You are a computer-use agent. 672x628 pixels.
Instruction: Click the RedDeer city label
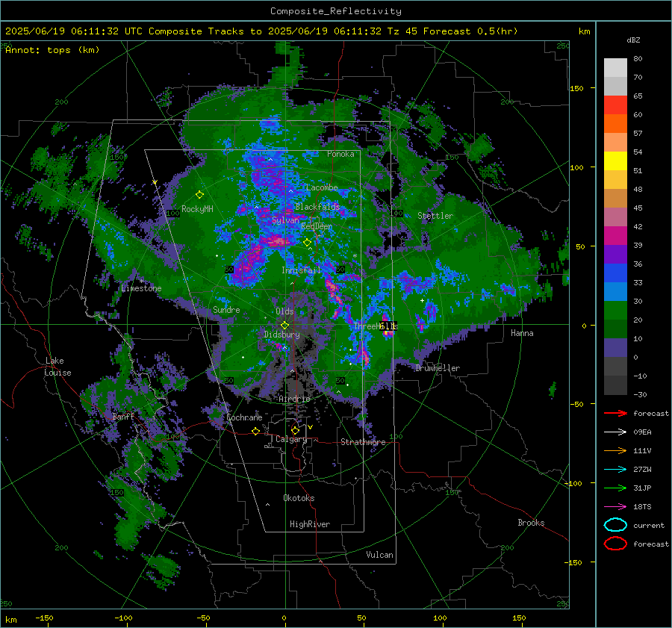pyautogui.click(x=317, y=226)
